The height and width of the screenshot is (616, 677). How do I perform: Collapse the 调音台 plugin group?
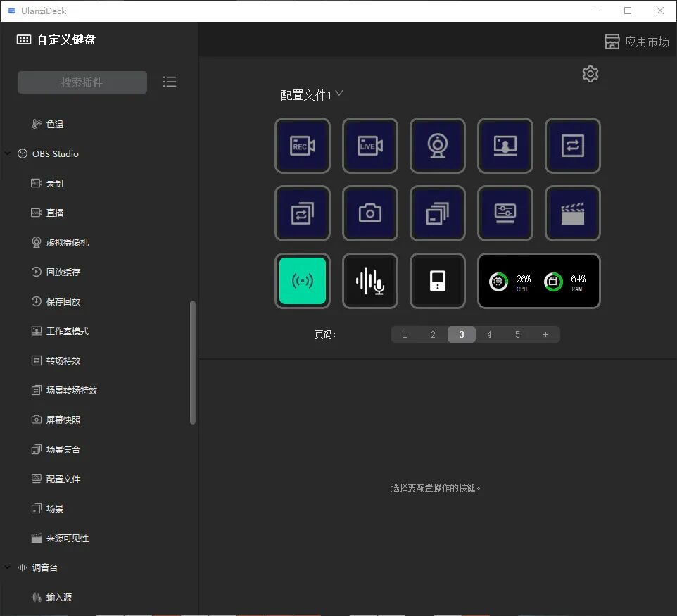[7, 567]
